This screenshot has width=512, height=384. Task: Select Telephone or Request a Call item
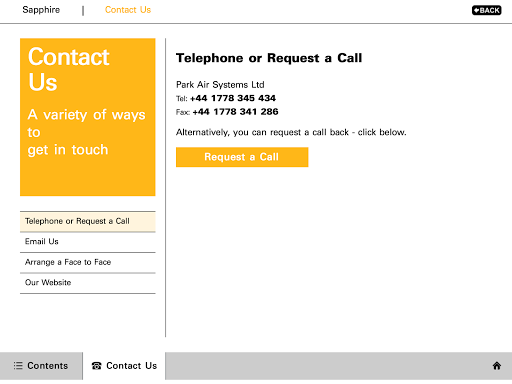point(88,221)
